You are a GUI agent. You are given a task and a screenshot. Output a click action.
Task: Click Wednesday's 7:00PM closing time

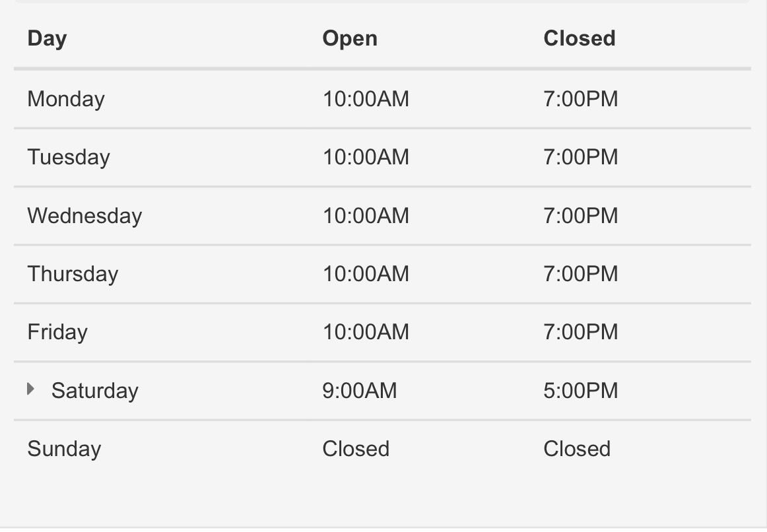click(x=581, y=216)
